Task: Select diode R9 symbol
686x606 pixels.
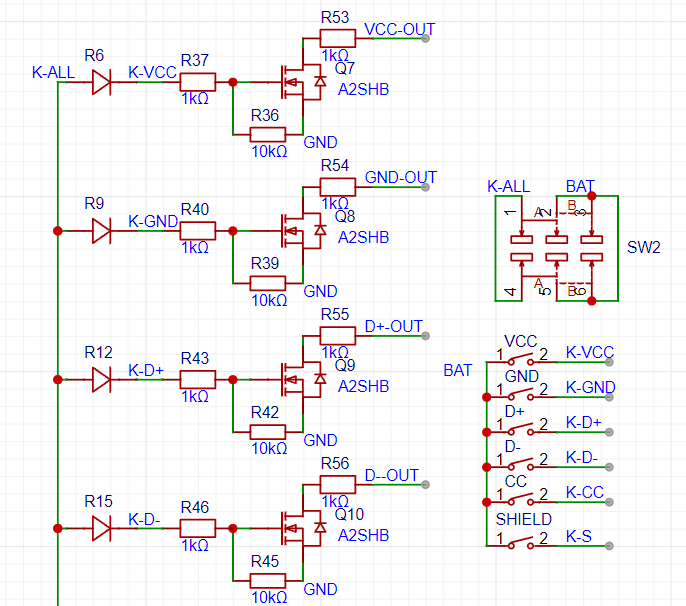Action: (102, 231)
